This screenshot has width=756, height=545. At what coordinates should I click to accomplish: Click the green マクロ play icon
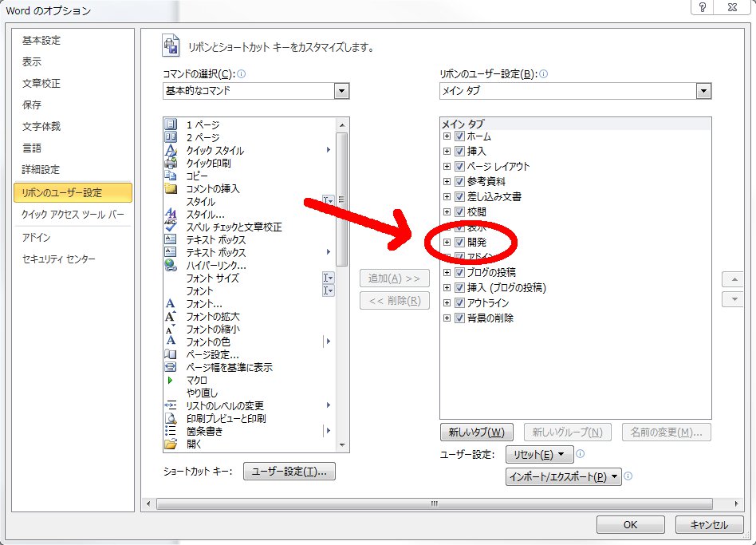(x=170, y=380)
